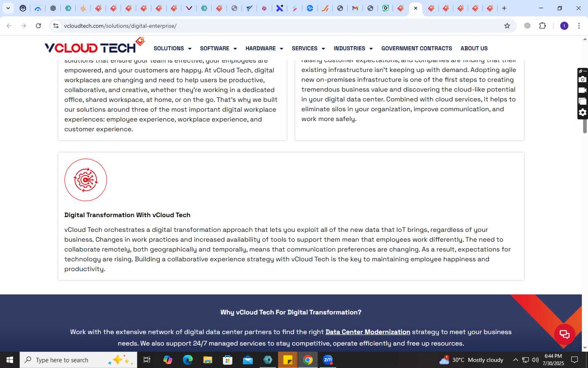Open Microsoft Edge from the taskbar
588x368 pixels.
tap(188, 360)
